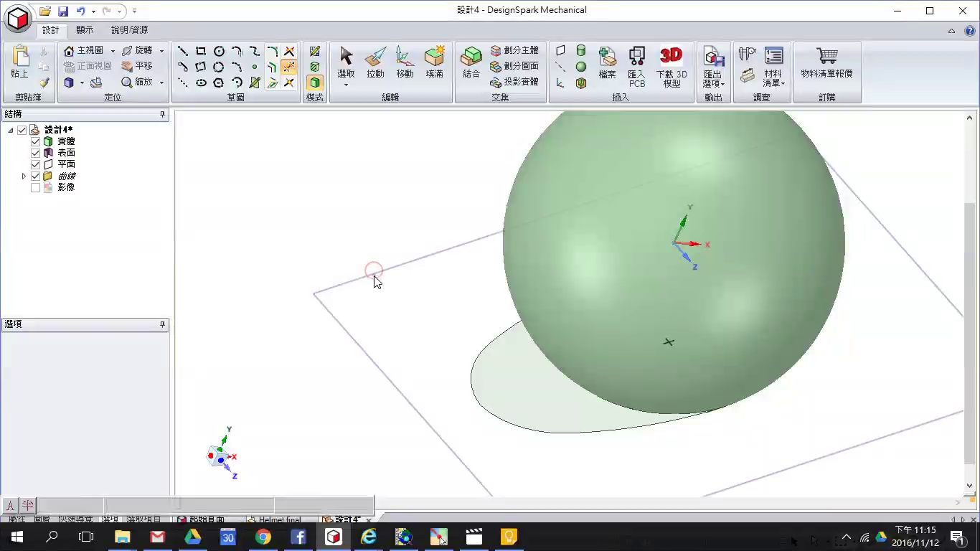The height and width of the screenshot is (551, 980).
Task: Expand the 曲線 tree node
Action: click(x=24, y=176)
